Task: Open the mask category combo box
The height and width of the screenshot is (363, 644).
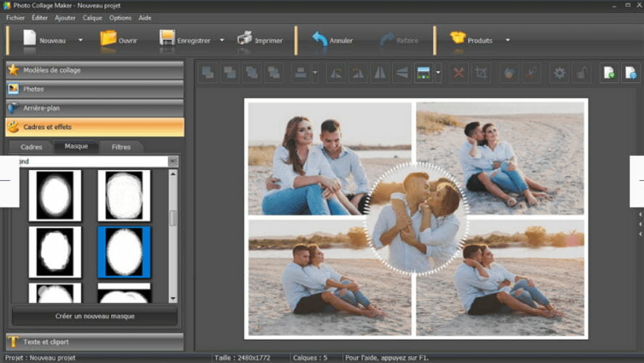Action: [x=173, y=161]
